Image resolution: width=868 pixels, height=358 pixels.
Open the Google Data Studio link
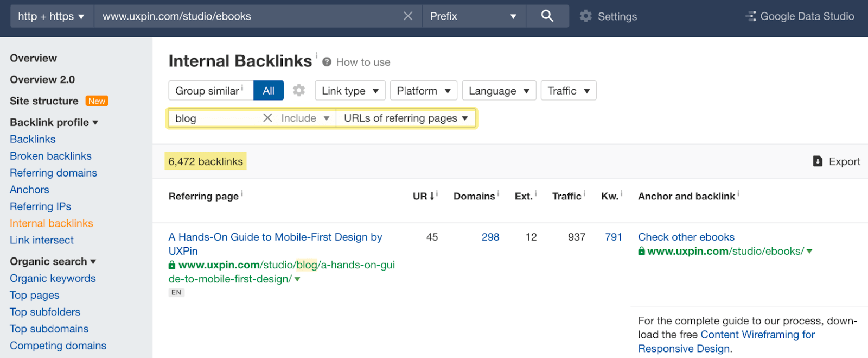coord(807,16)
